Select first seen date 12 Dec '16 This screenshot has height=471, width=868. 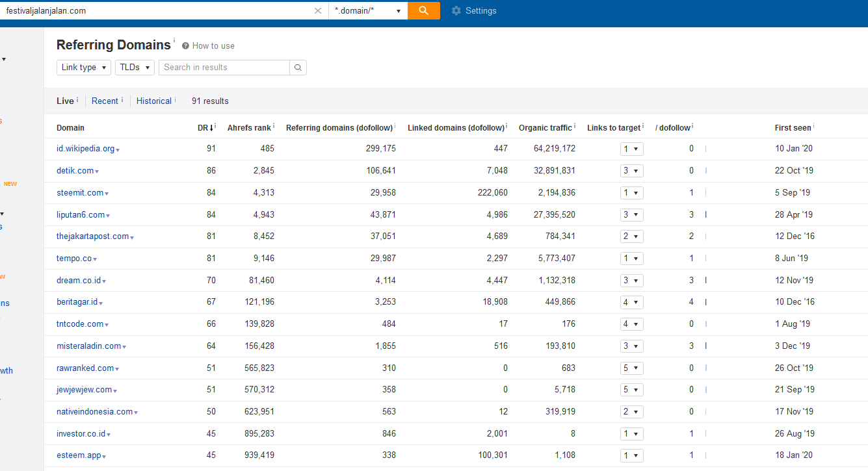click(794, 236)
